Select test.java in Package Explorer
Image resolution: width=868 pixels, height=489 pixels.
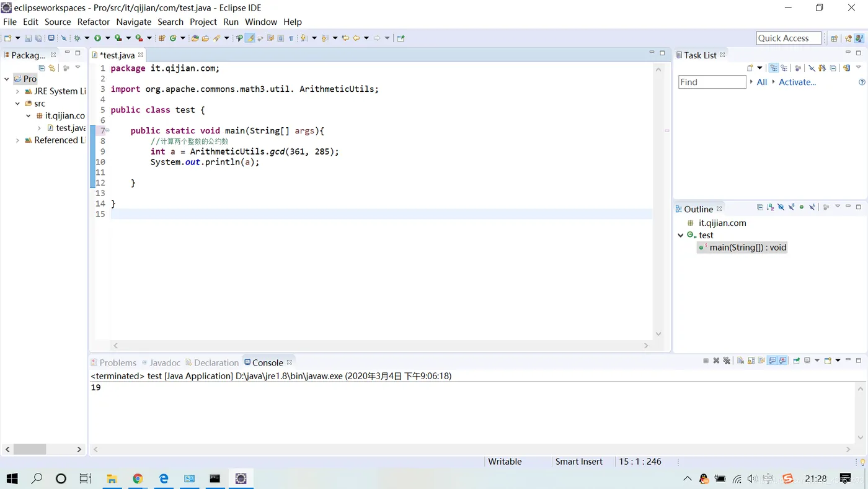66,128
